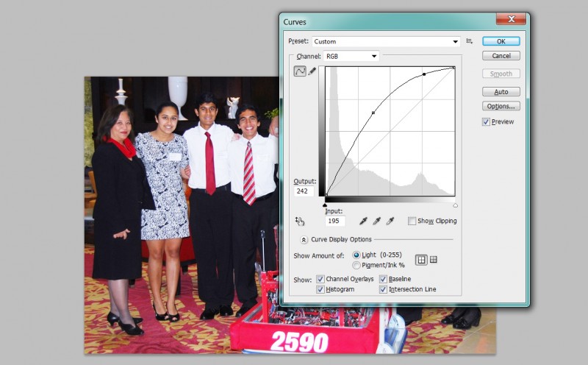Close the Curves dialog

(511, 19)
